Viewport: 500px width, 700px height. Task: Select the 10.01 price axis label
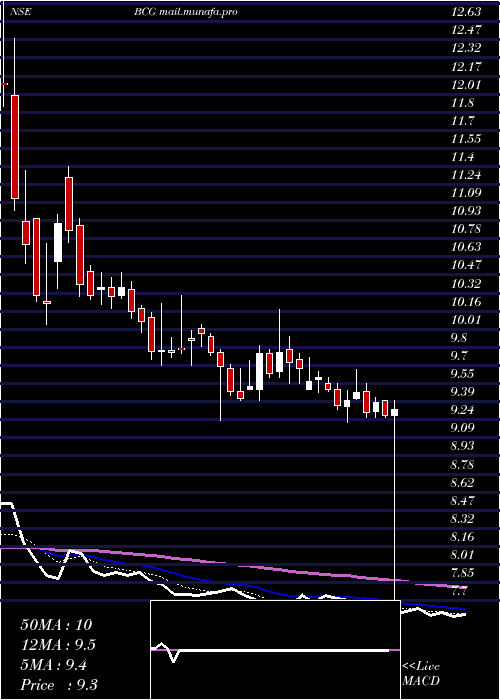point(467,320)
